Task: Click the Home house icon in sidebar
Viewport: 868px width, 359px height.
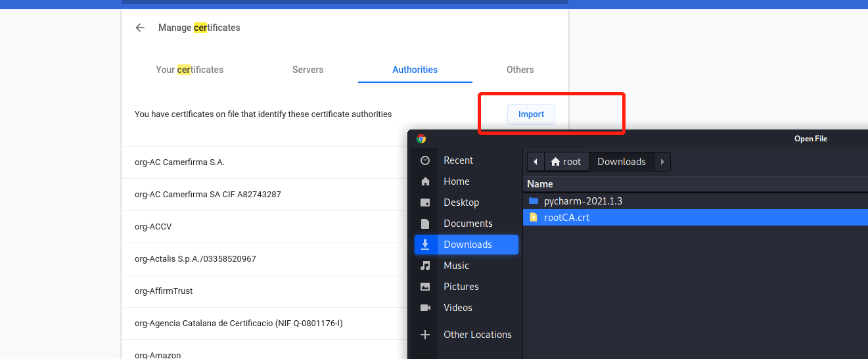Action: point(425,181)
